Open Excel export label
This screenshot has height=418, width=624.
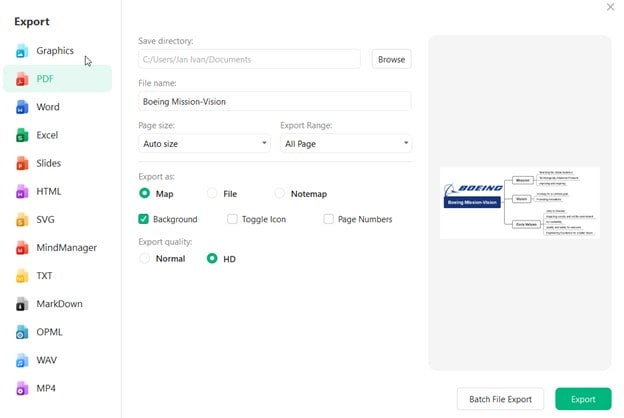point(47,135)
